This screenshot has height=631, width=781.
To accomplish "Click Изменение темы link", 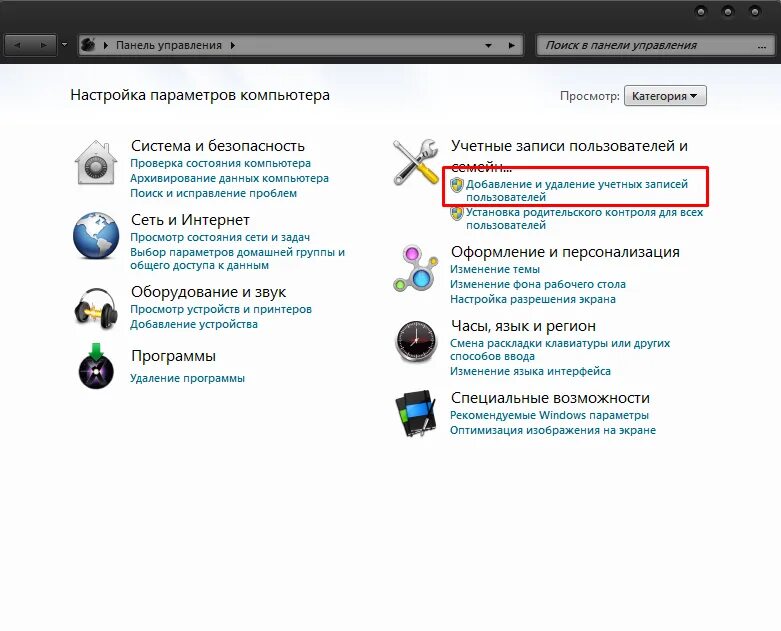I will coord(495,269).
